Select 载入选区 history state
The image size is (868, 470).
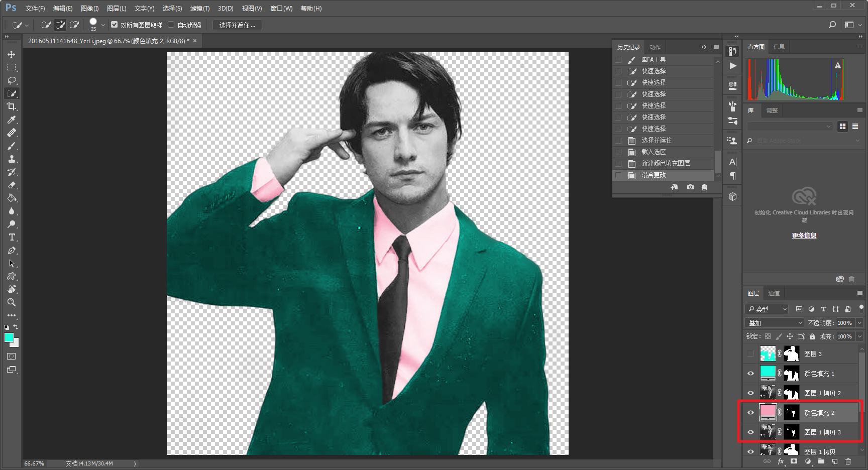tap(664, 152)
